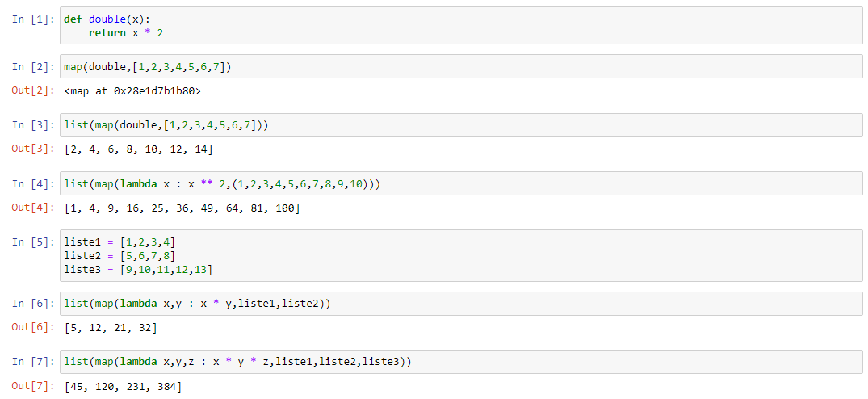868x399 pixels.
Task: Click the Out[6] output prompt
Action: tap(33, 328)
